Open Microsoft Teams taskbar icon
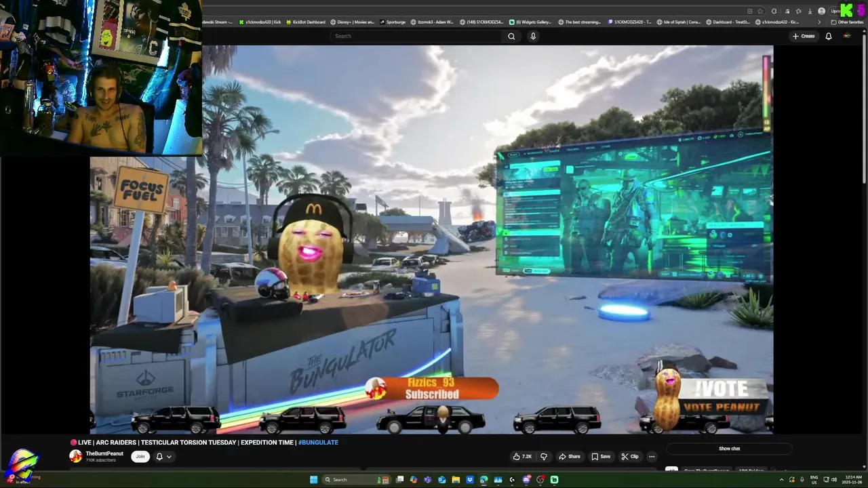The width and height of the screenshot is (868, 488). pos(427,480)
